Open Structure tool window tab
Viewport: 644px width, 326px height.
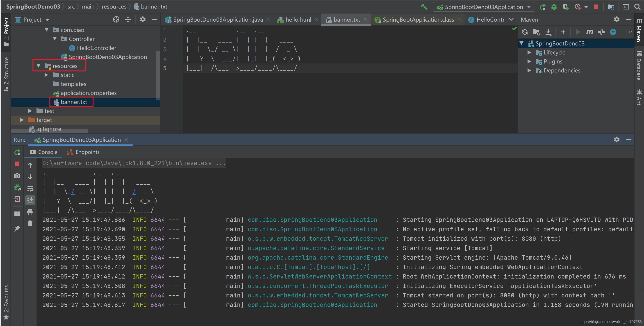point(6,74)
